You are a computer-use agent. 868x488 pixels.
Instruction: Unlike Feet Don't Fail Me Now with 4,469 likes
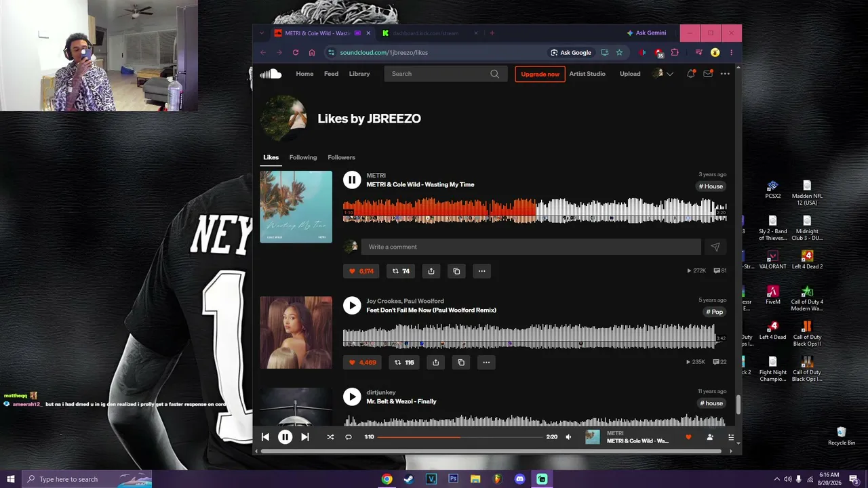(x=363, y=363)
